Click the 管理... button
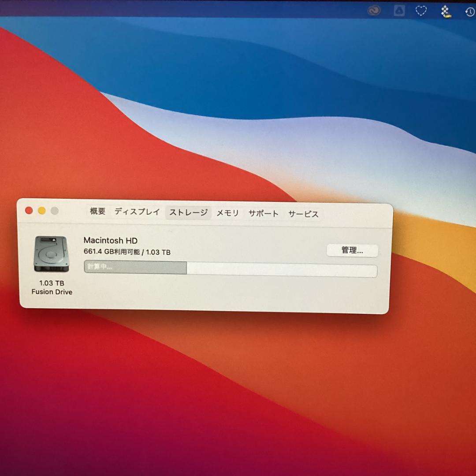476x476 pixels. pos(352,250)
